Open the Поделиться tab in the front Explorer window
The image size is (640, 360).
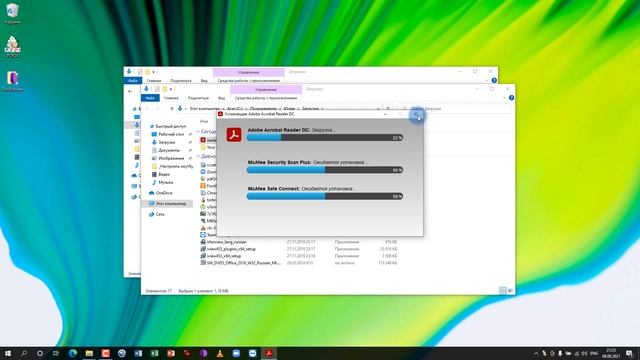pos(198,98)
